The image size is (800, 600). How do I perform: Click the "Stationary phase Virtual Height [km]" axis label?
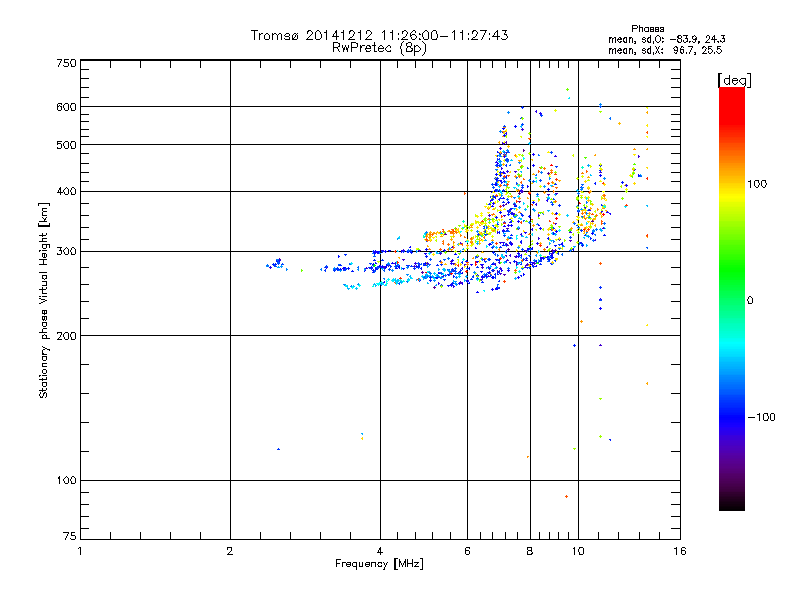click(x=44, y=300)
